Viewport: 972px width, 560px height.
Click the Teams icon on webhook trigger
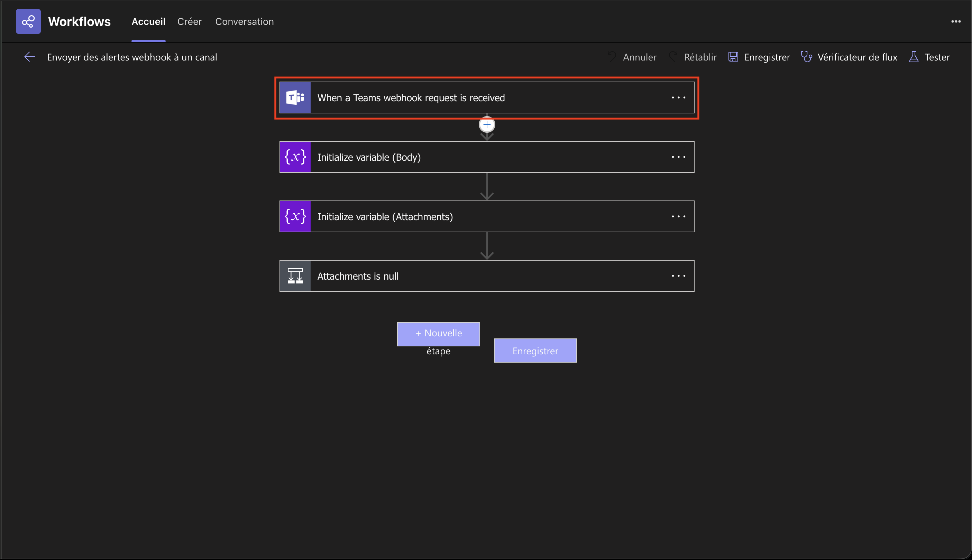point(295,98)
